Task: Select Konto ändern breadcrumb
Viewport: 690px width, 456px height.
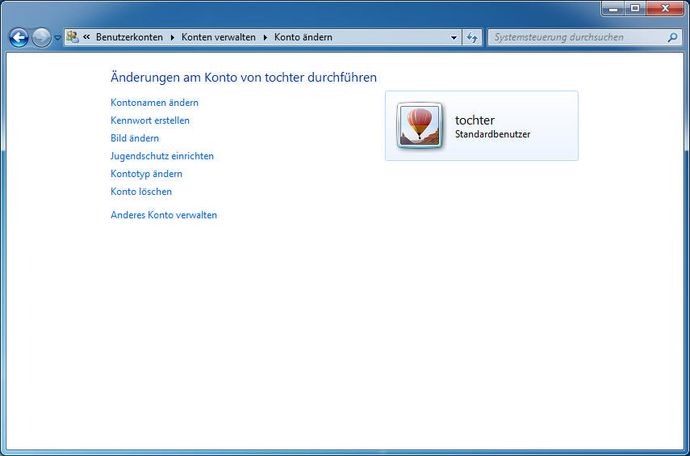Action: tap(303, 37)
